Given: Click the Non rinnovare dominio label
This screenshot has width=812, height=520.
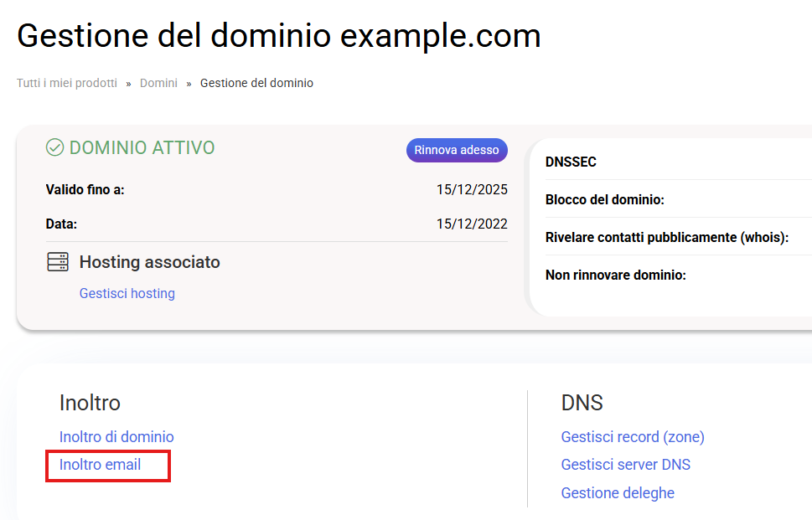Looking at the screenshot, I should (x=615, y=275).
